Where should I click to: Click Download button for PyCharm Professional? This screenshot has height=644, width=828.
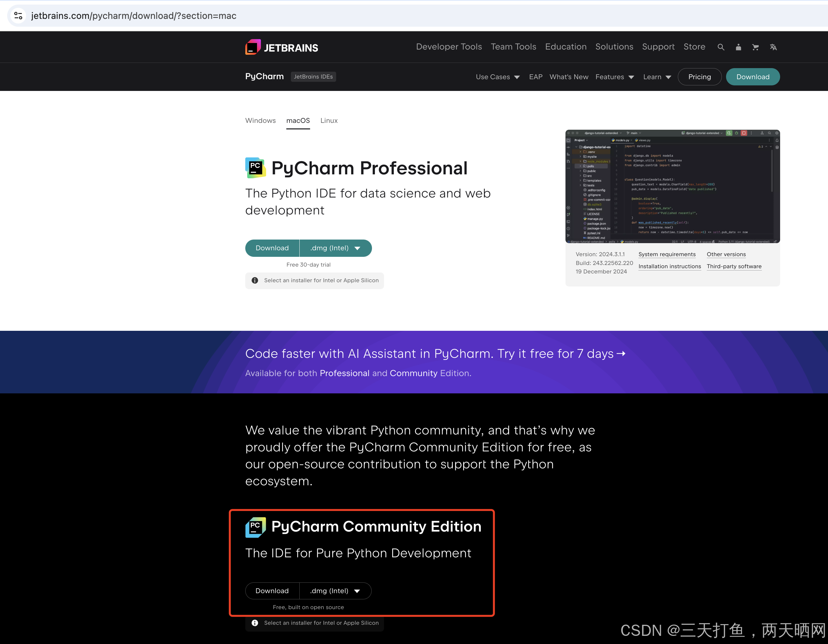pos(272,247)
